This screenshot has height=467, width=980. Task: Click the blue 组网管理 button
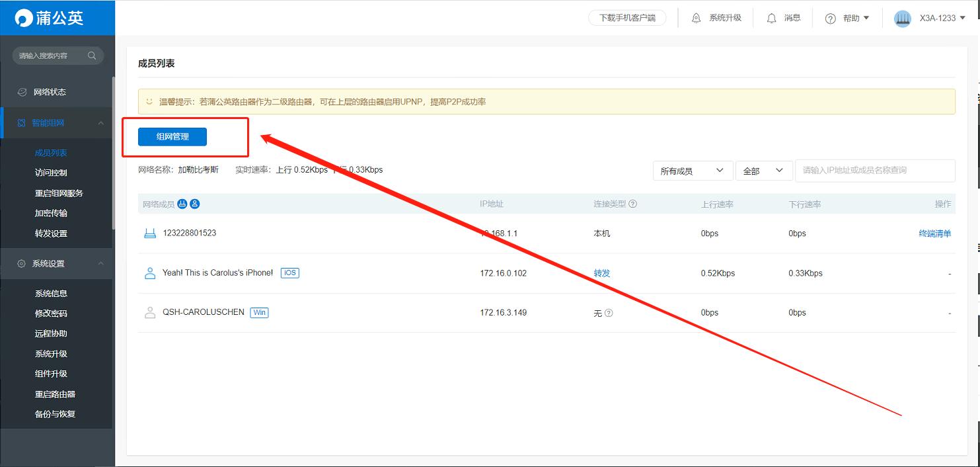pos(172,136)
